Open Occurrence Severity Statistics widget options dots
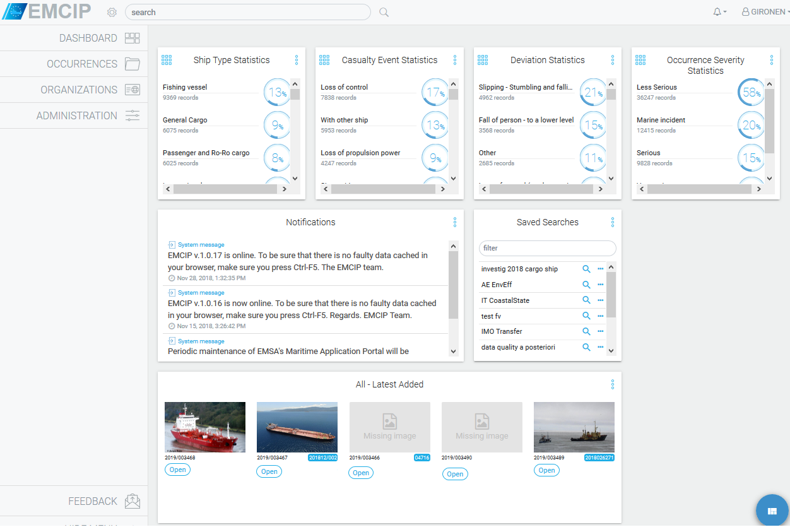This screenshot has width=790, height=532. click(771, 60)
